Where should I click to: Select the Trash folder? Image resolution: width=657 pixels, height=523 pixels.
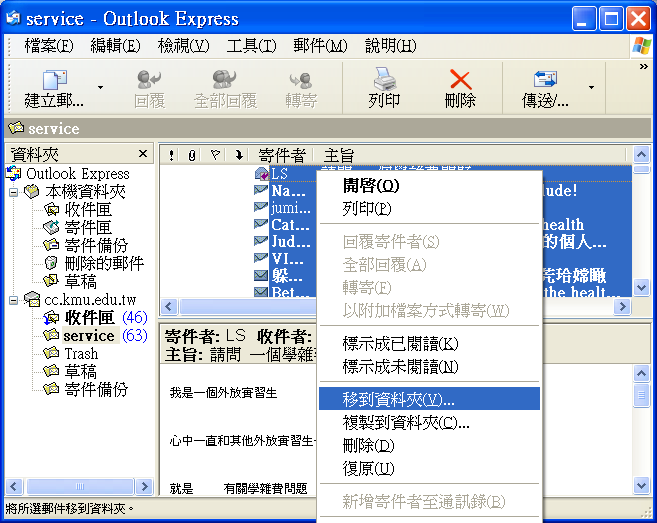(81, 354)
